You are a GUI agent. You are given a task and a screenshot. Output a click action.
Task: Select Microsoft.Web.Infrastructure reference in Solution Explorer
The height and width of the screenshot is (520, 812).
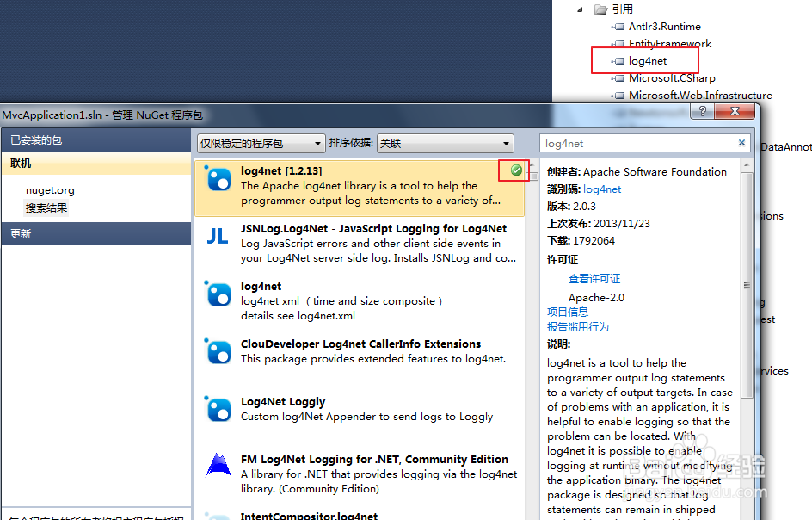coord(700,96)
